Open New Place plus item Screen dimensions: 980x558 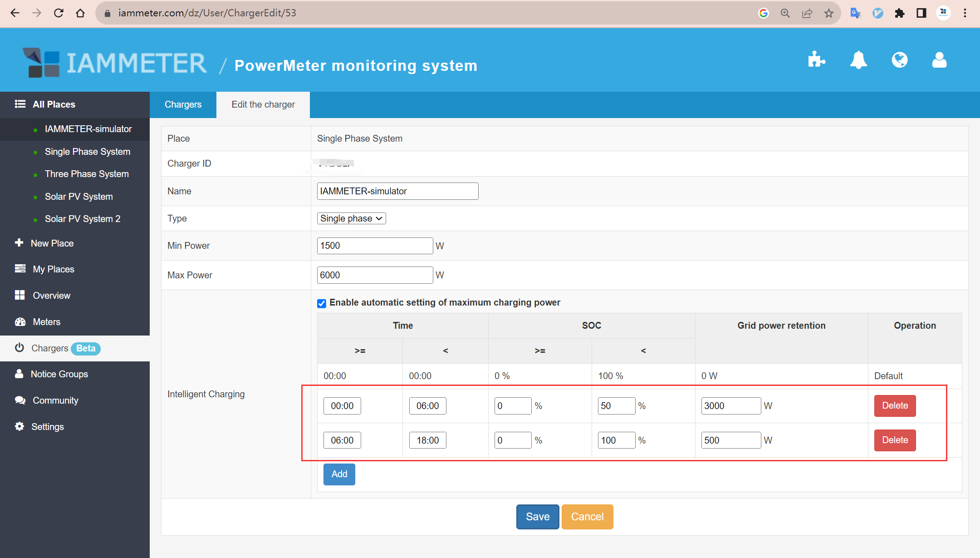(52, 243)
